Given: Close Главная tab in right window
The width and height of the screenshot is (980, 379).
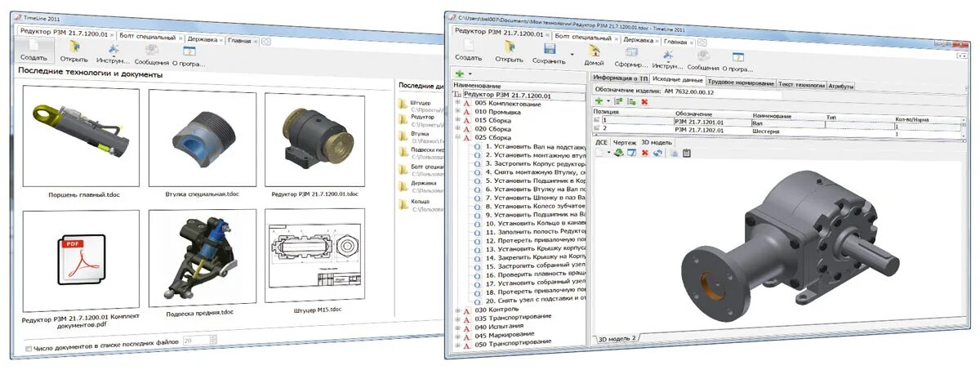Looking at the screenshot, I should [693, 42].
